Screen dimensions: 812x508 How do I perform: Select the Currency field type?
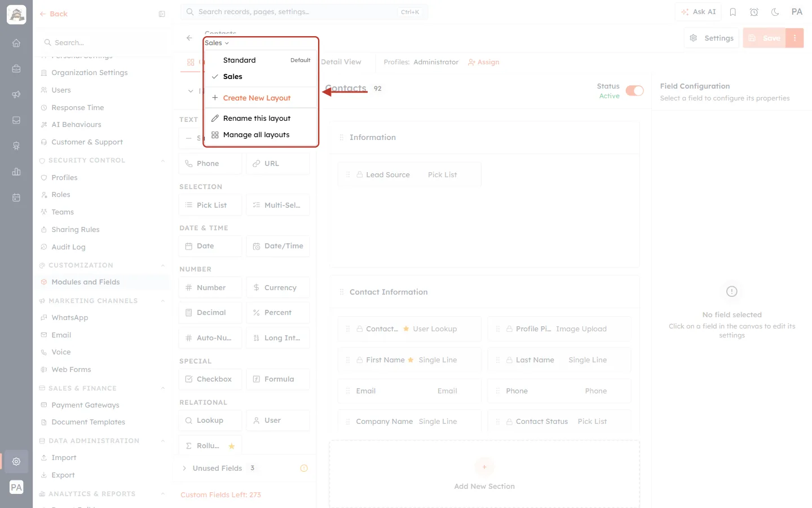[278, 288]
